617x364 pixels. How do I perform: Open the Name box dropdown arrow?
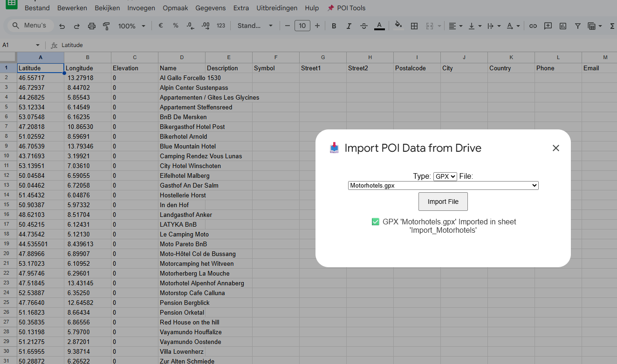click(38, 45)
